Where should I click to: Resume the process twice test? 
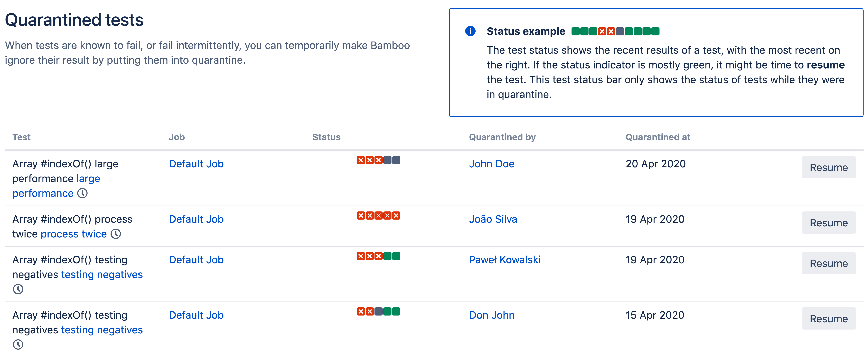[x=828, y=222]
